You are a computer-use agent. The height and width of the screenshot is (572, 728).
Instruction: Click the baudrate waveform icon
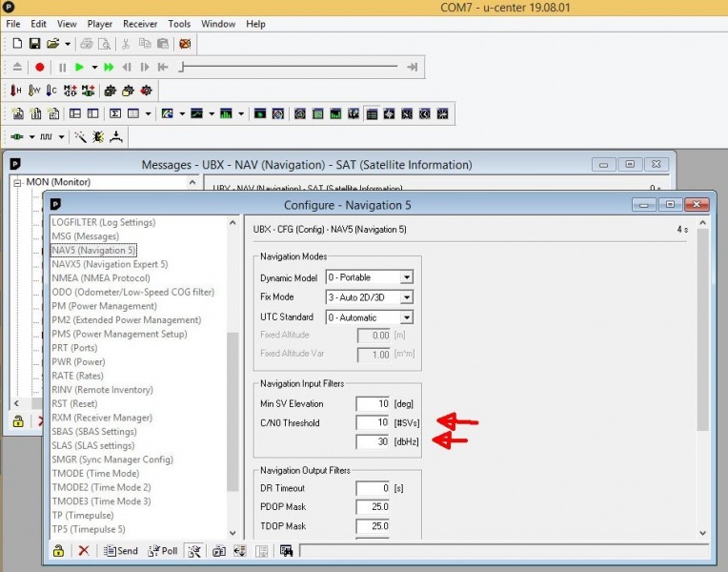coord(46,137)
